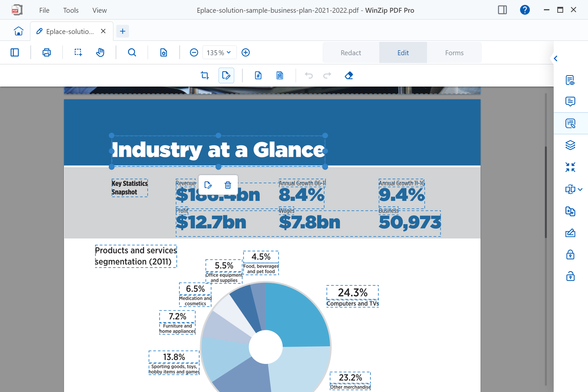Select the crop page tool
Screen dimensions: 588x392
205,75
